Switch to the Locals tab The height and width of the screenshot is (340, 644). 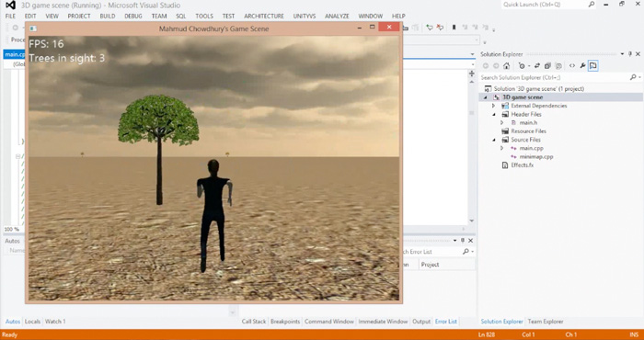(x=32, y=322)
